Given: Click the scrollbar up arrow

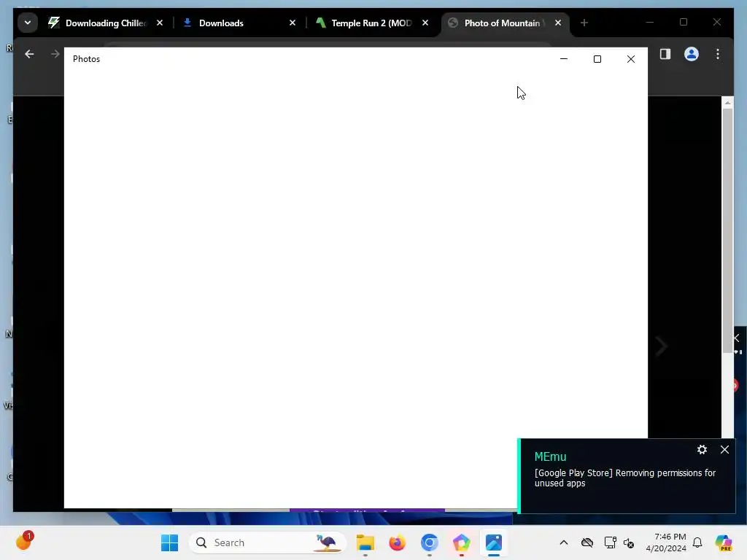Looking at the screenshot, I should tap(727, 102).
